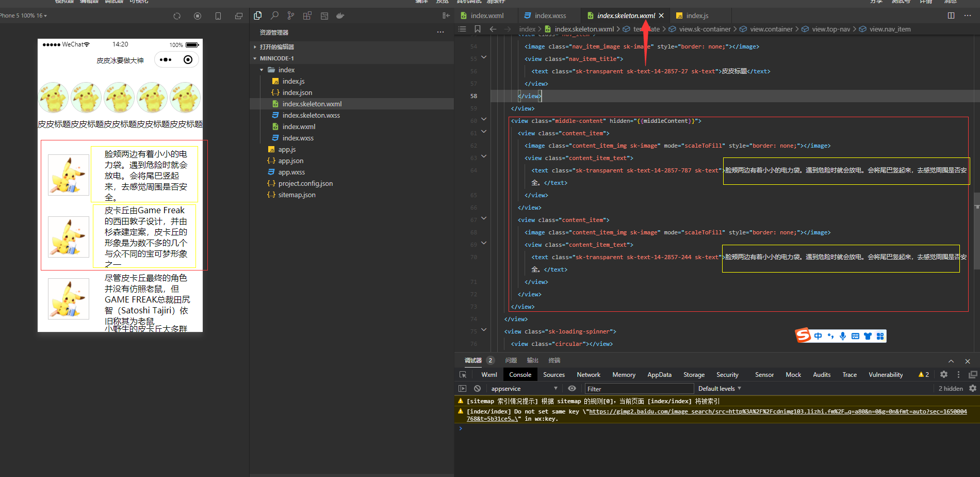Toggle the phone device frame icon
The image size is (980, 477).
click(x=218, y=16)
